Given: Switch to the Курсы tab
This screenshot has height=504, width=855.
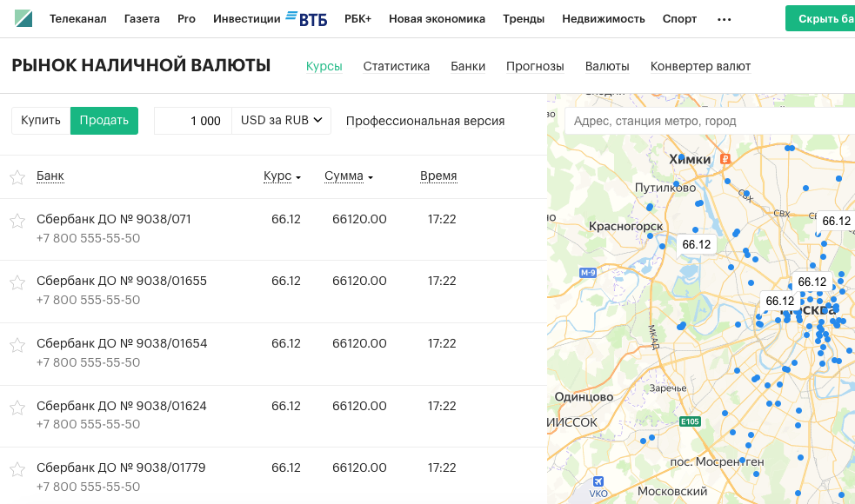Looking at the screenshot, I should [x=324, y=66].
